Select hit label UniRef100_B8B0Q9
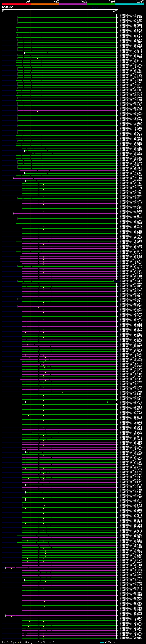The image size is (146, 644). click(131, 158)
